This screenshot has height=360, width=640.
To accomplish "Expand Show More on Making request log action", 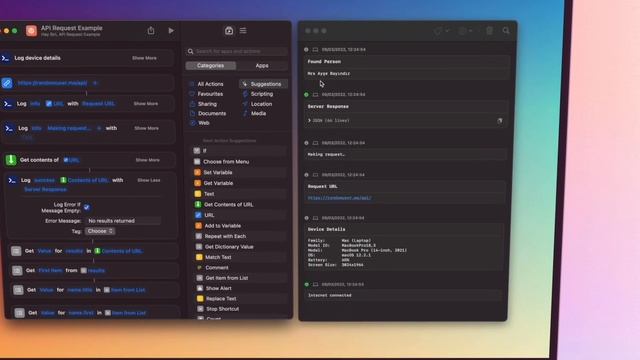I will (147, 128).
